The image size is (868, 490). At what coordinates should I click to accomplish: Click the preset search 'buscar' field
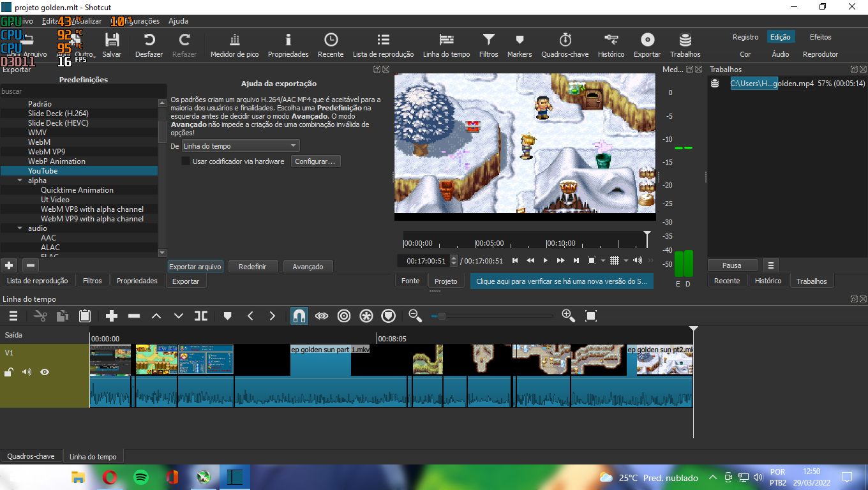[x=83, y=91]
